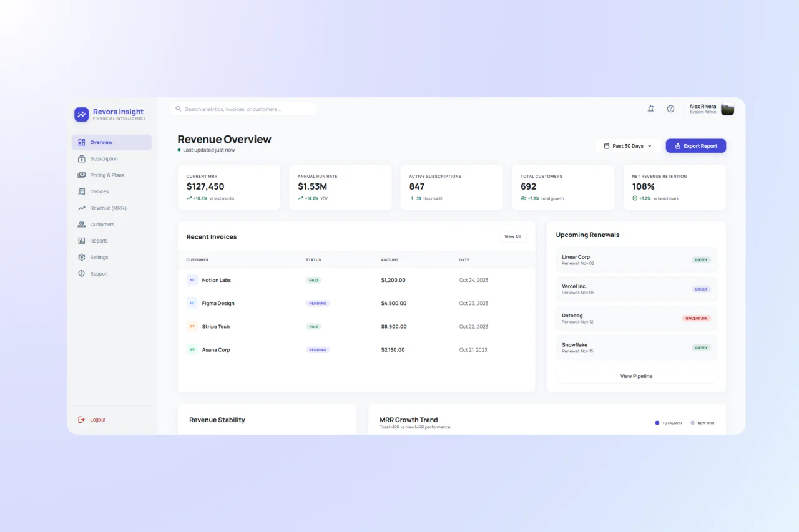Click the Stripe Tech ST avatar
Screen dimensions: 799x532
point(192,326)
